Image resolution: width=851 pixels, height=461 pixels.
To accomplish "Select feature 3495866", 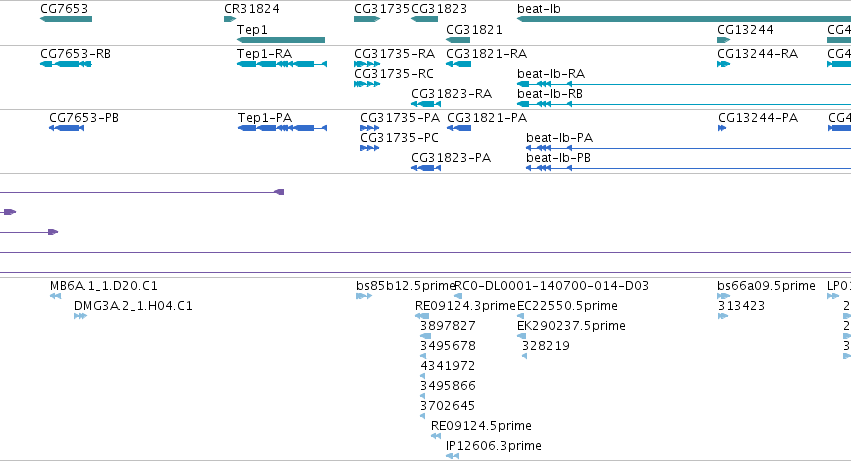I will coord(422,396).
